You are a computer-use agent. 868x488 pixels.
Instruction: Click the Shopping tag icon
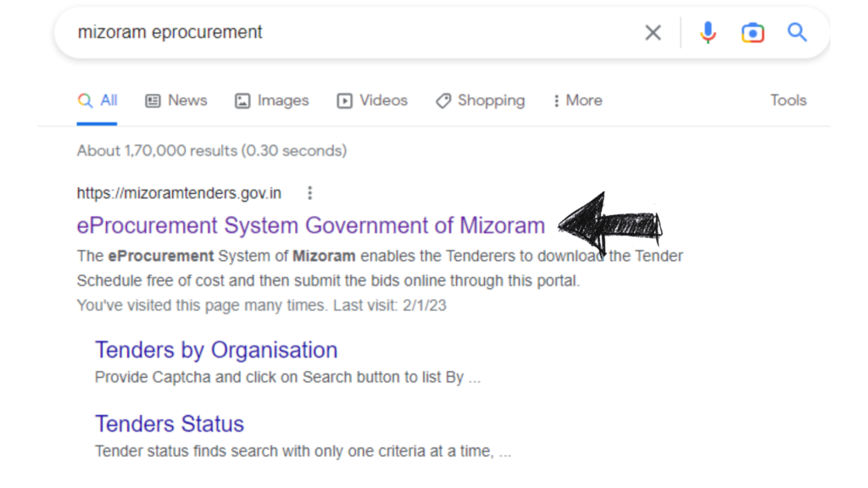(x=443, y=101)
